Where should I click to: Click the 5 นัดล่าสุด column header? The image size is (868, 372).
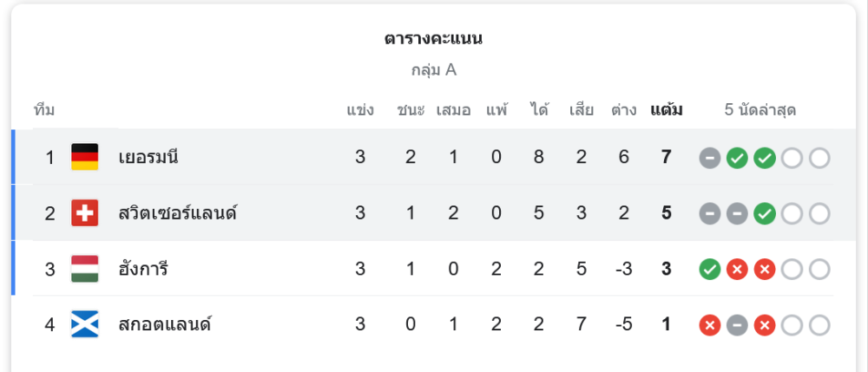(760, 110)
